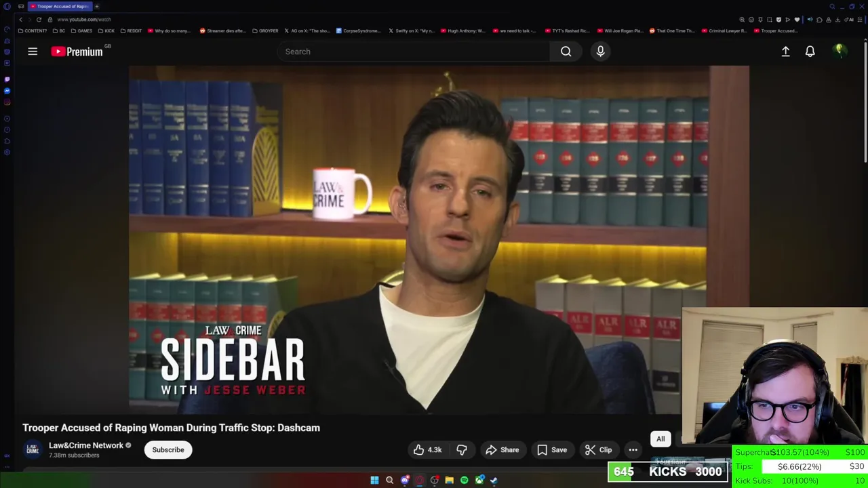Open history clock icon in sidebar
868x488 pixels.
7,129
